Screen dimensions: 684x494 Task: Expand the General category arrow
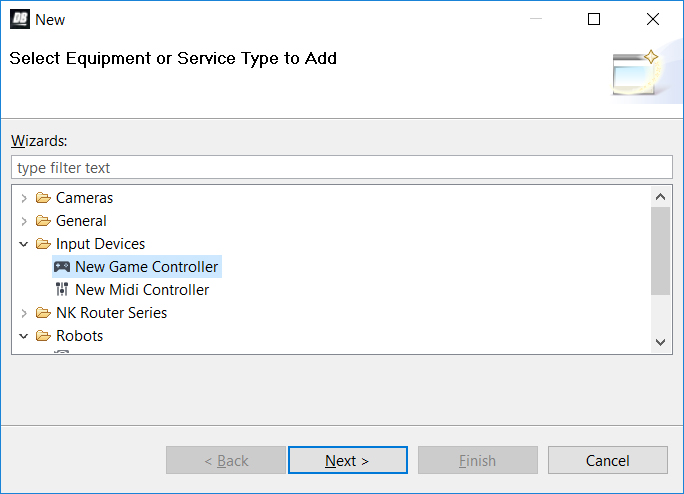coord(24,221)
